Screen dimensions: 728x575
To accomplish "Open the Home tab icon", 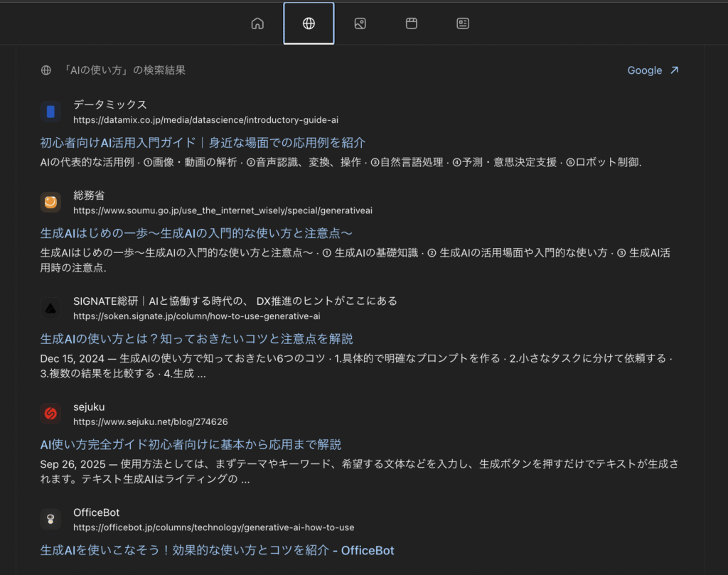I will point(257,23).
